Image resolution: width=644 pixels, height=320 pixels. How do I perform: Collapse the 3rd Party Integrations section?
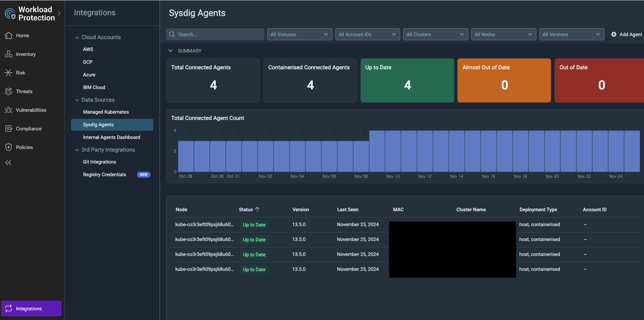click(x=77, y=150)
